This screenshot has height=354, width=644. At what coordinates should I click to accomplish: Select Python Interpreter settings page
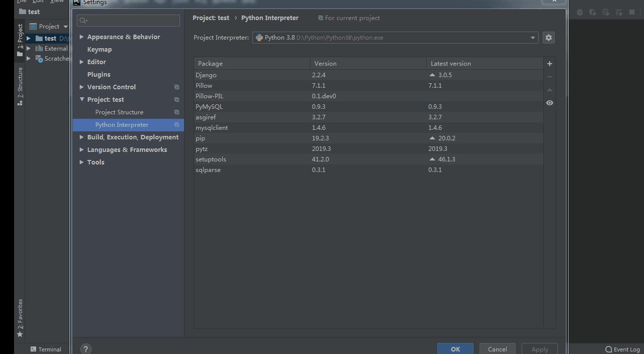pos(128,124)
